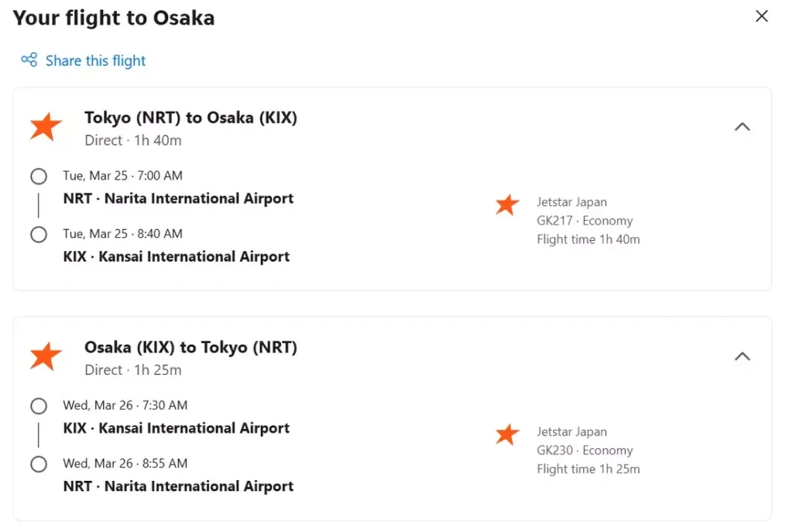
Task: Click the departure circle marker for Mar 26 7:30 AM
Action: 39,406
